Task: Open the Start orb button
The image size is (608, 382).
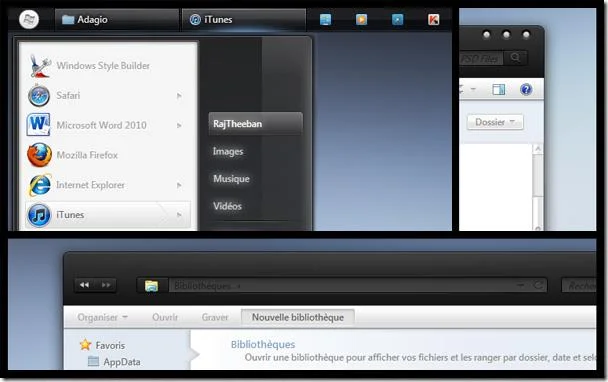Action: [x=29, y=19]
